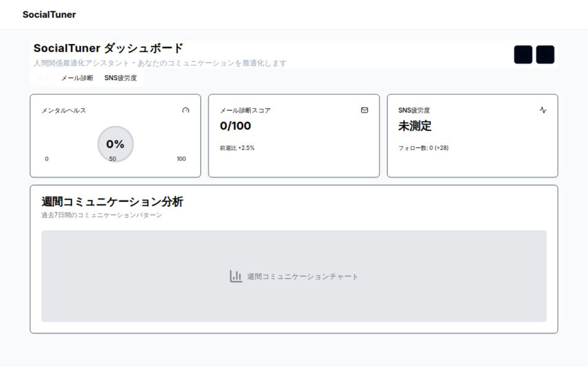Click the 0/100 score value
This screenshot has height=367, width=588.
tap(236, 126)
